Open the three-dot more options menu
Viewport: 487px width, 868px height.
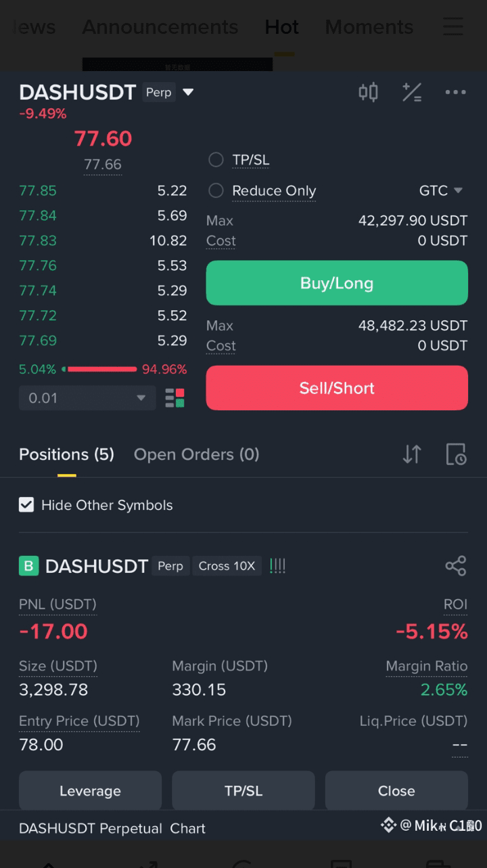[455, 92]
